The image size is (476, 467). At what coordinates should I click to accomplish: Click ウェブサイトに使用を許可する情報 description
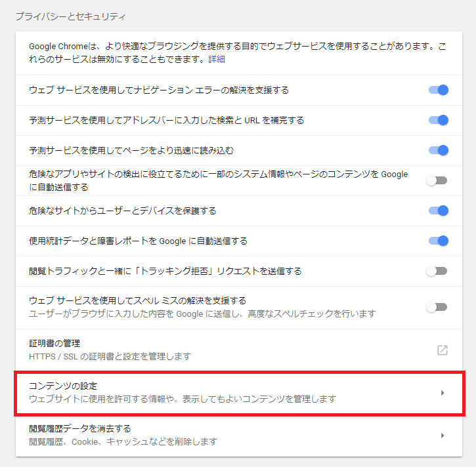coord(183,399)
